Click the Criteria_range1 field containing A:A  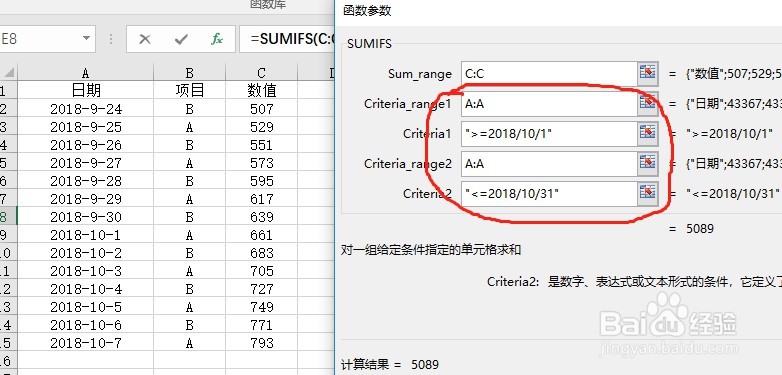click(549, 104)
